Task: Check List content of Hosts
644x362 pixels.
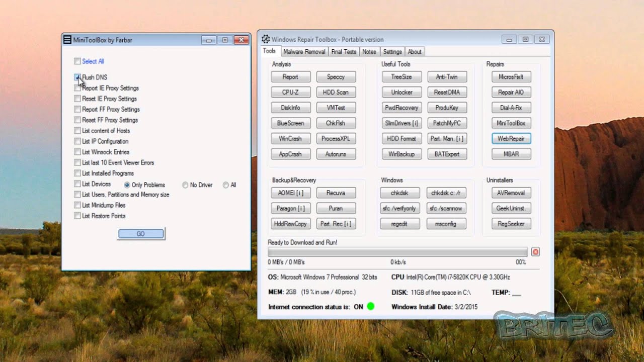Action: 77,131
